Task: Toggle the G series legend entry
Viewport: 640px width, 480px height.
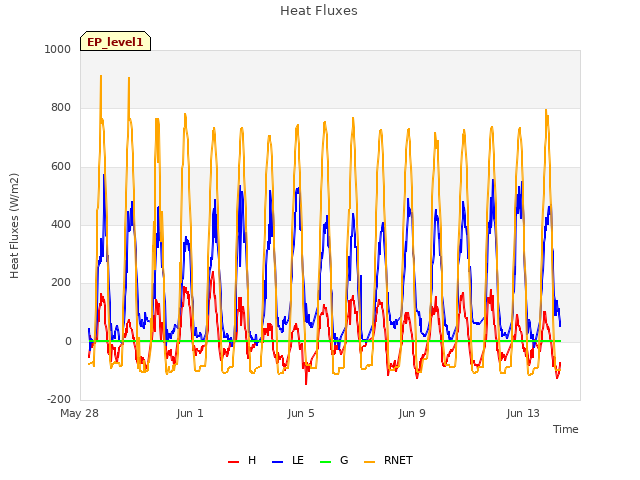Action: [x=334, y=460]
